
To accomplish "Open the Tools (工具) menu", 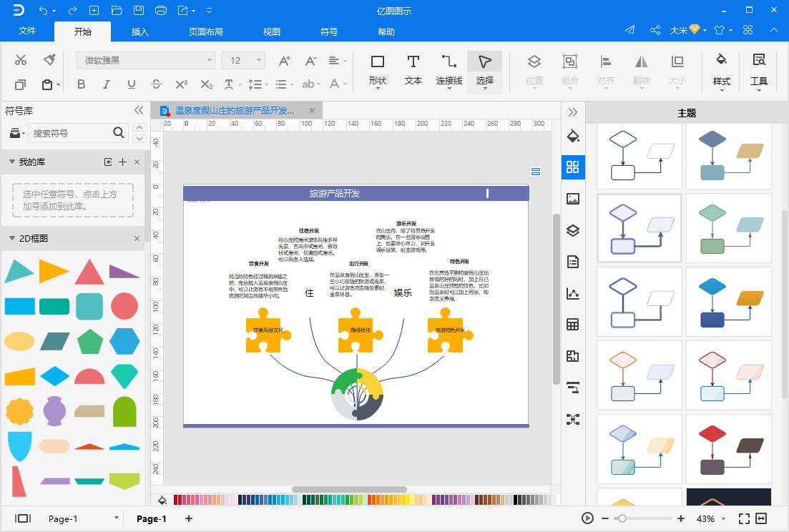I will pyautogui.click(x=759, y=72).
